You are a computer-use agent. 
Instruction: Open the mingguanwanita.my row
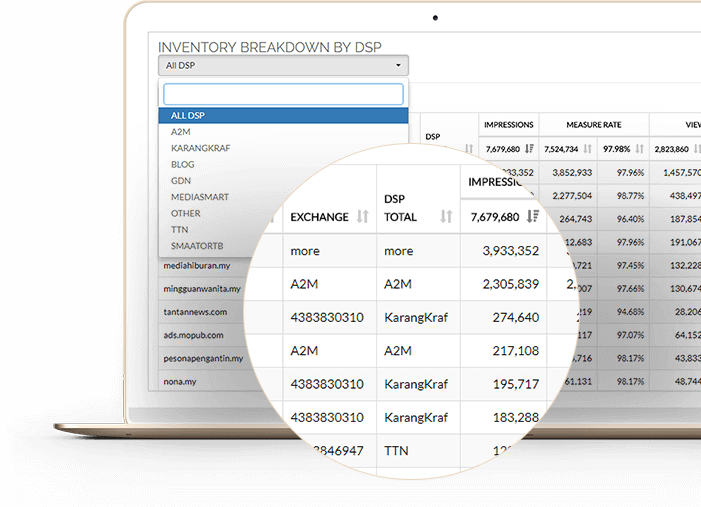pos(202,289)
